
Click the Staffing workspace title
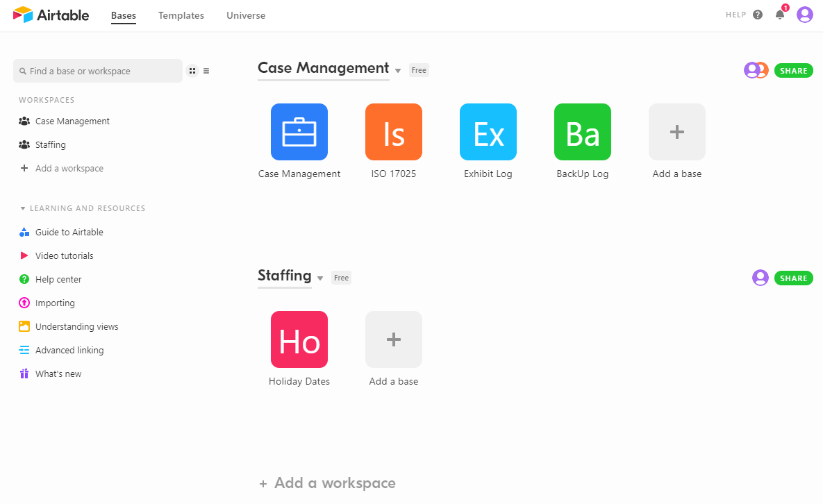[285, 276]
